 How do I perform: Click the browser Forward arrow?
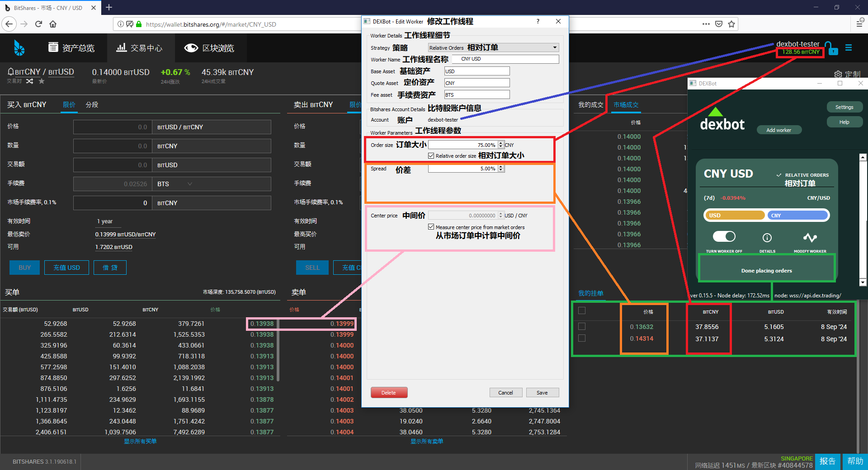[24, 24]
